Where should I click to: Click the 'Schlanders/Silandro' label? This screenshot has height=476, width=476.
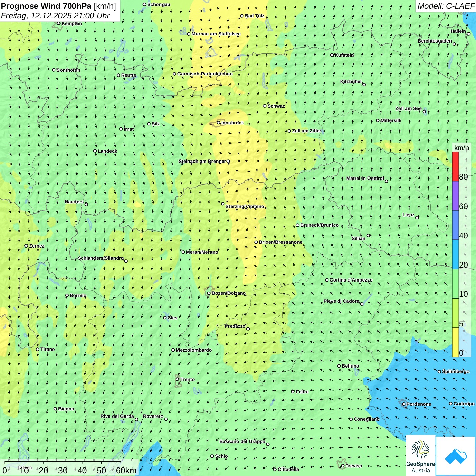[101, 258]
